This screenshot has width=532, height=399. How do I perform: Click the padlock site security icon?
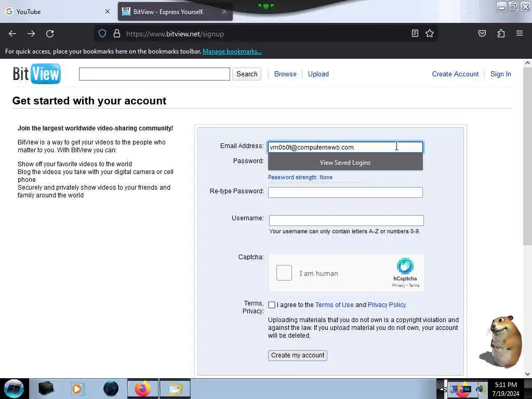[x=117, y=34]
